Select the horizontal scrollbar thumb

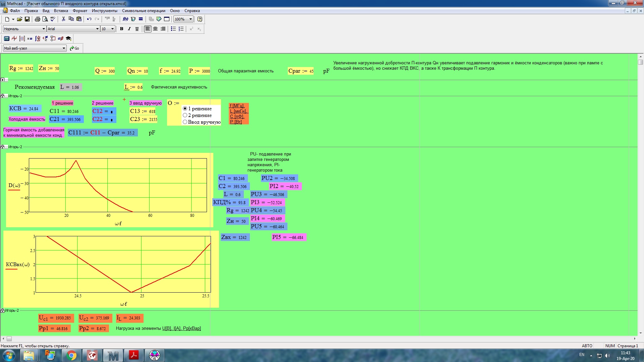[x=9, y=339]
